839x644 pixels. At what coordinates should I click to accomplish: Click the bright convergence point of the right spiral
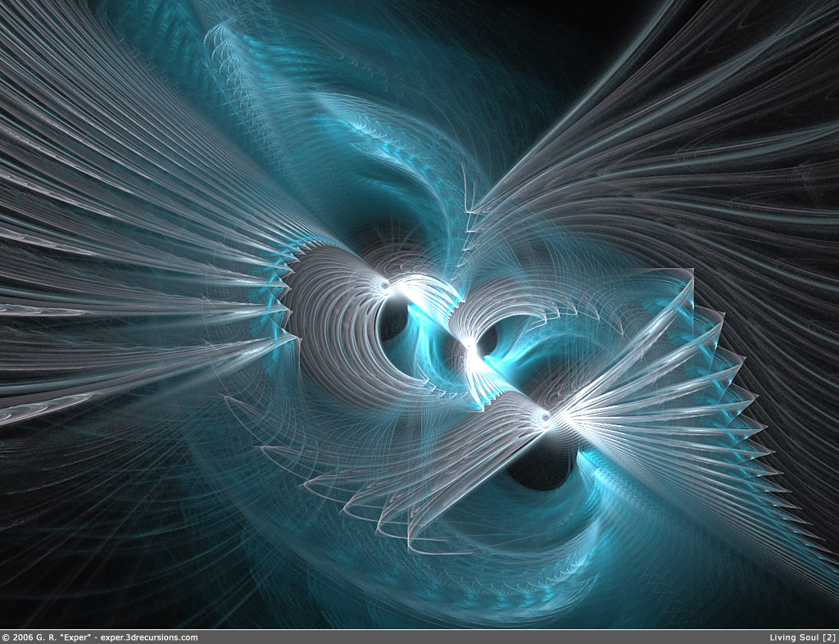[545, 418]
